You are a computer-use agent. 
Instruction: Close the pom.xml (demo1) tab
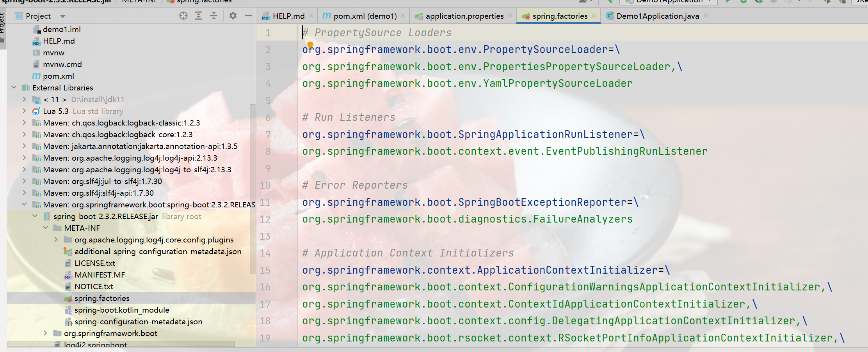click(403, 16)
